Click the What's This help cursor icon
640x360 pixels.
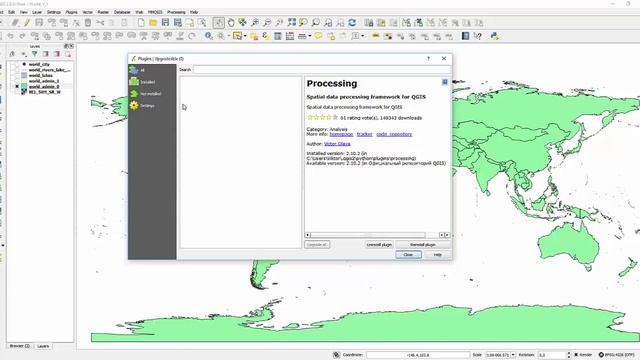click(x=478, y=36)
